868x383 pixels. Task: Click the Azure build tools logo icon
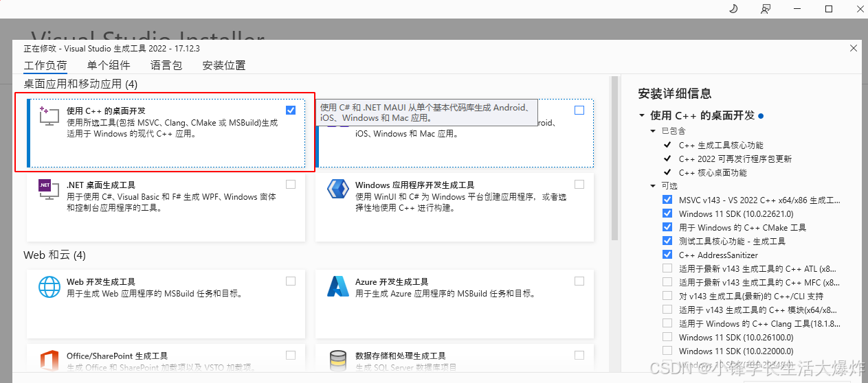(337, 286)
